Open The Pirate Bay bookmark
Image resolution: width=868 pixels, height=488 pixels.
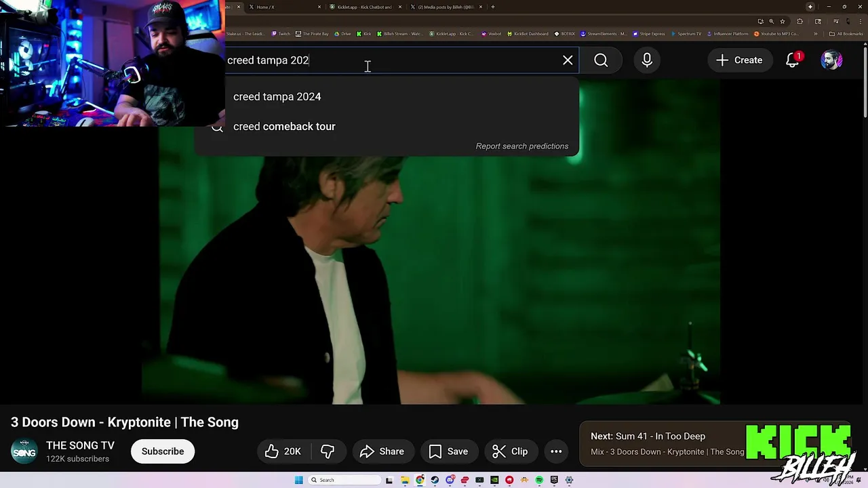tap(312, 34)
